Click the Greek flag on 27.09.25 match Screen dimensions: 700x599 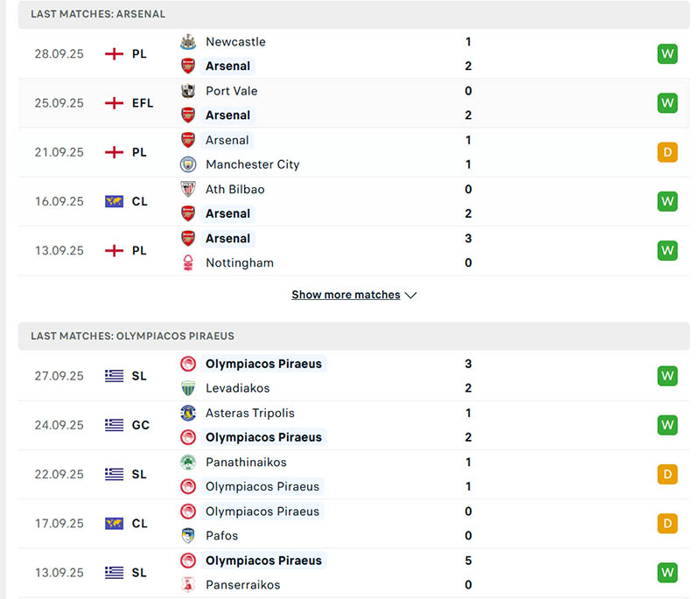[114, 376]
